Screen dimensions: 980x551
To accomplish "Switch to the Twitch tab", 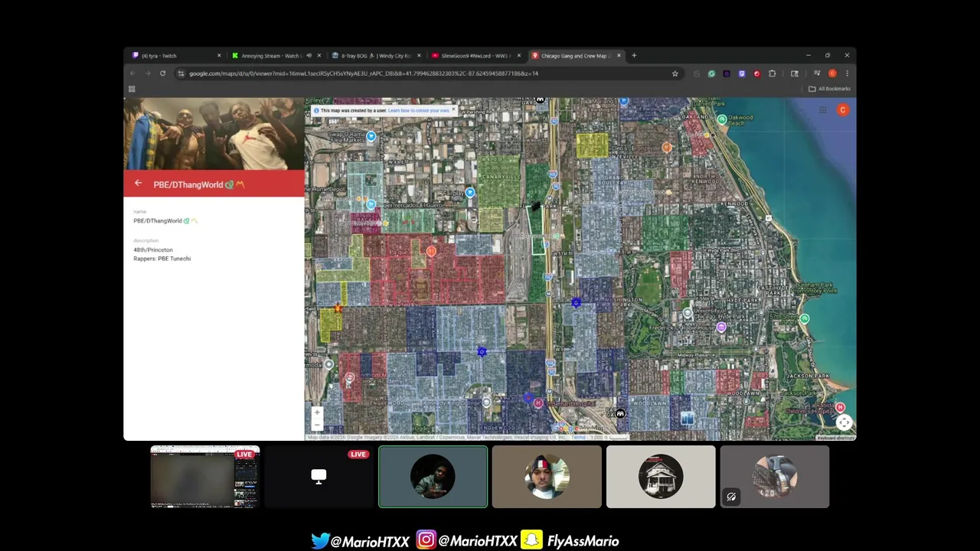I will click(176, 56).
